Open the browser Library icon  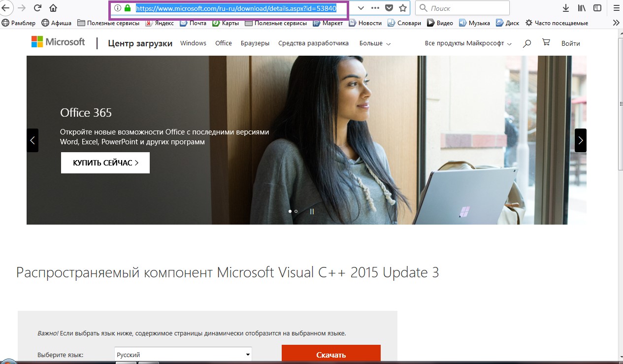[582, 8]
